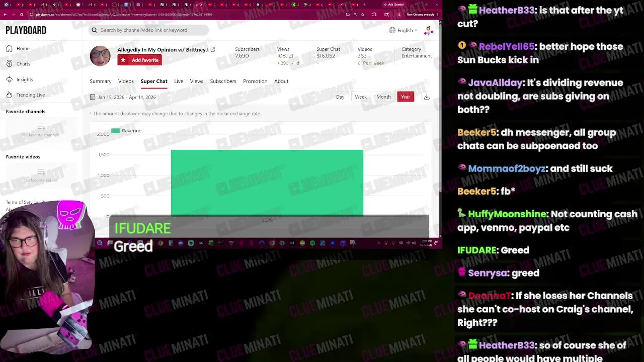Viewport: 644px width, 362px height.
Task: Switch to the Live tab
Action: pos(179,81)
